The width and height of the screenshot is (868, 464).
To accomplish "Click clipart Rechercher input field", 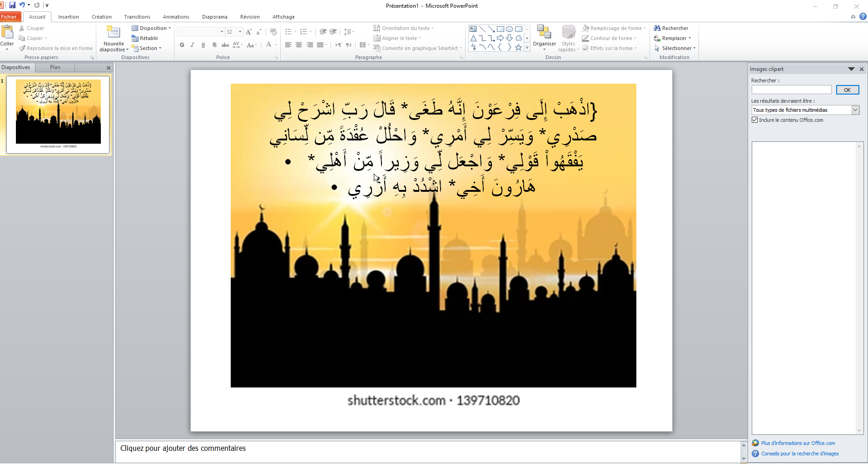I will click(x=792, y=90).
